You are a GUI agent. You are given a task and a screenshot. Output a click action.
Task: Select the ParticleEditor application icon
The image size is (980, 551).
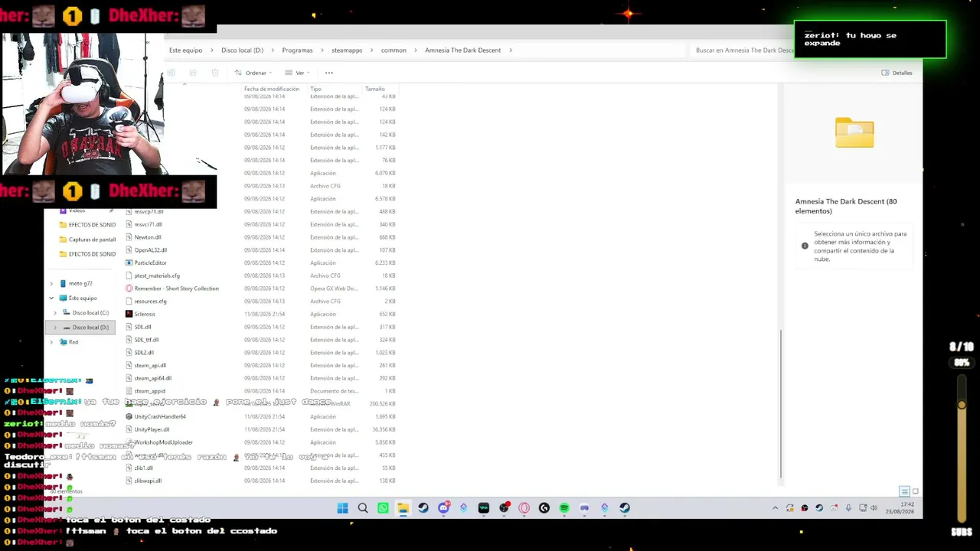(x=129, y=262)
